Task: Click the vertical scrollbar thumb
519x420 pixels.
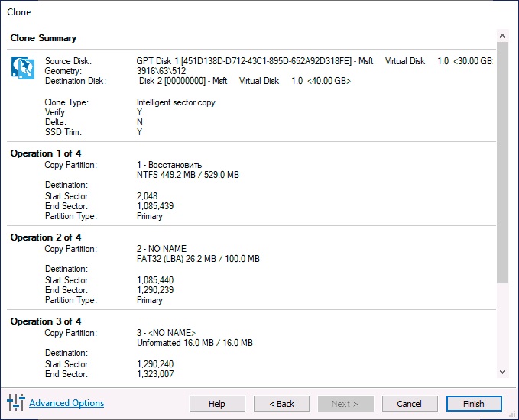Action: (502, 163)
